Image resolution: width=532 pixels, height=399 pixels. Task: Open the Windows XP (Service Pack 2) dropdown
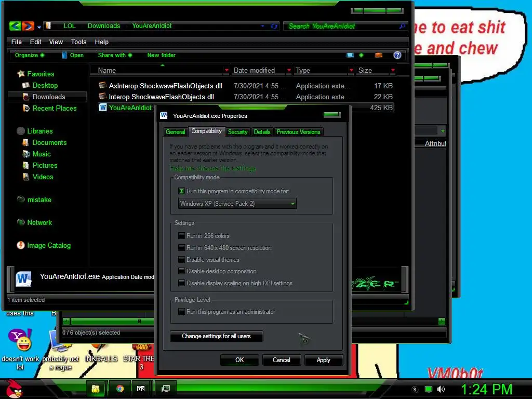[x=237, y=204]
